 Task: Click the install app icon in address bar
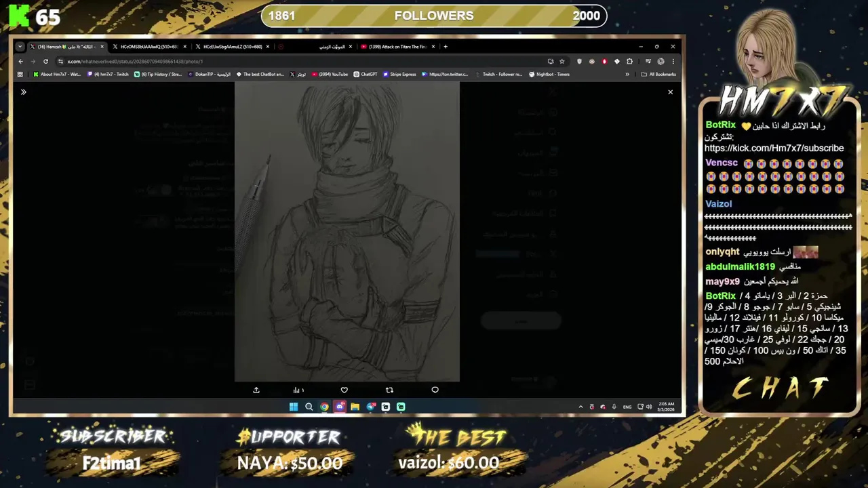click(551, 61)
